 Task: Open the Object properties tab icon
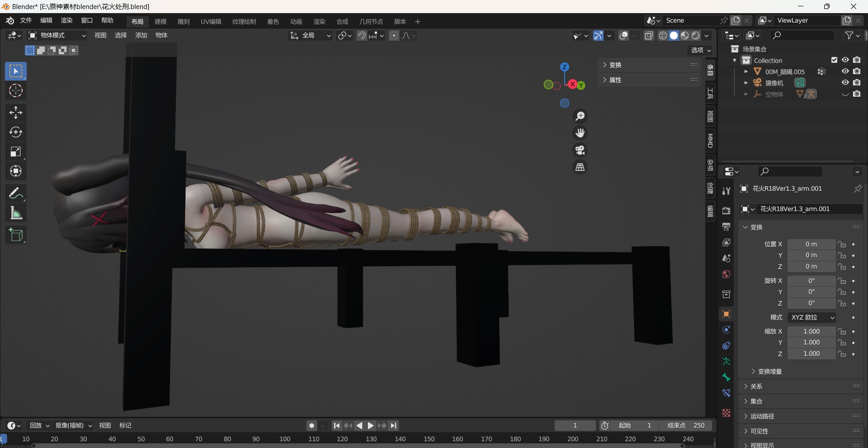pyautogui.click(x=726, y=314)
